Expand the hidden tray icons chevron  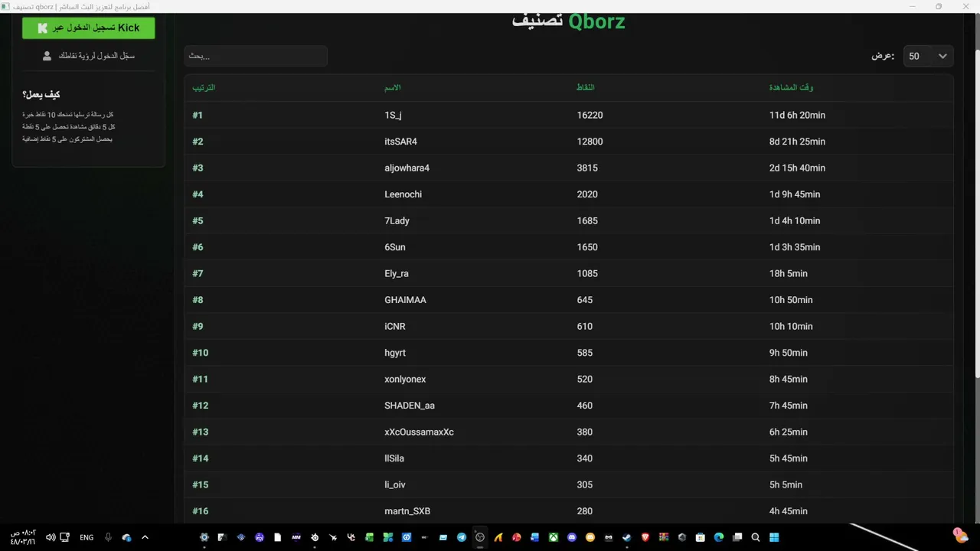pos(145,537)
